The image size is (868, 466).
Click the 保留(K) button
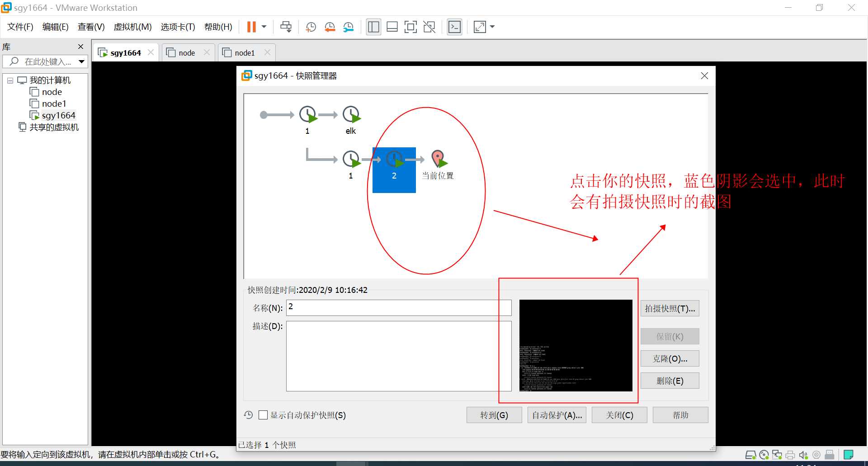tap(670, 336)
